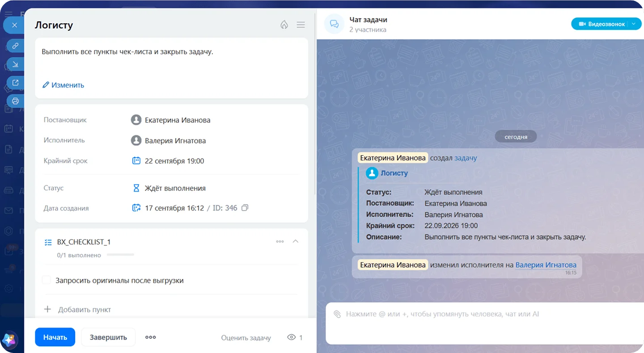This screenshot has height=353, width=644.
Task: Attach a file with the paperclip icon
Action: (338, 314)
